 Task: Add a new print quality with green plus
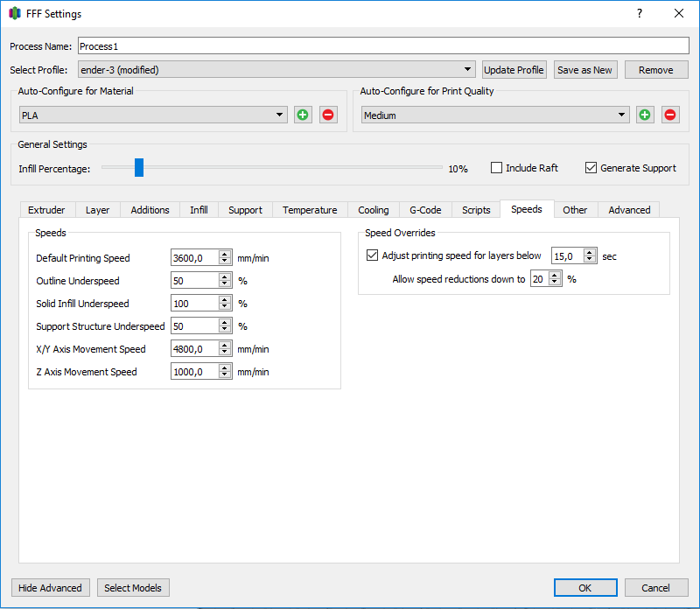click(x=645, y=115)
